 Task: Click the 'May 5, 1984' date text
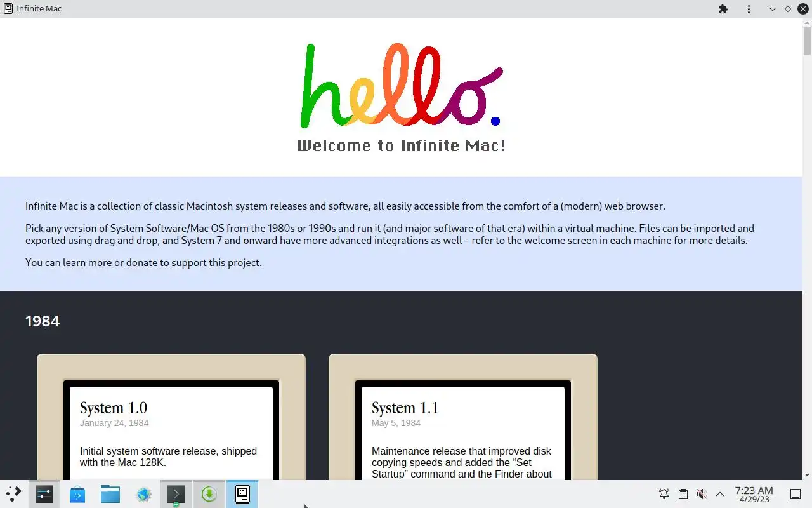coord(396,423)
